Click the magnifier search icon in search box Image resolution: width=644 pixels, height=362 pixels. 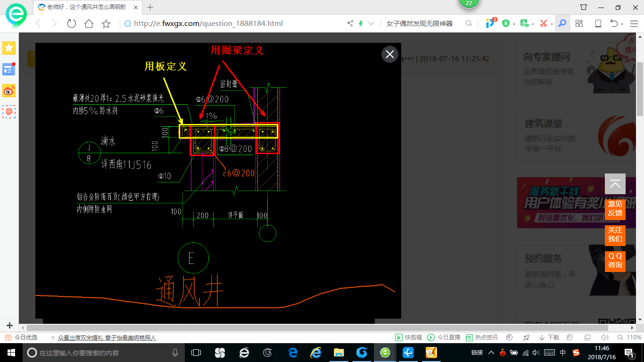click(x=469, y=24)
